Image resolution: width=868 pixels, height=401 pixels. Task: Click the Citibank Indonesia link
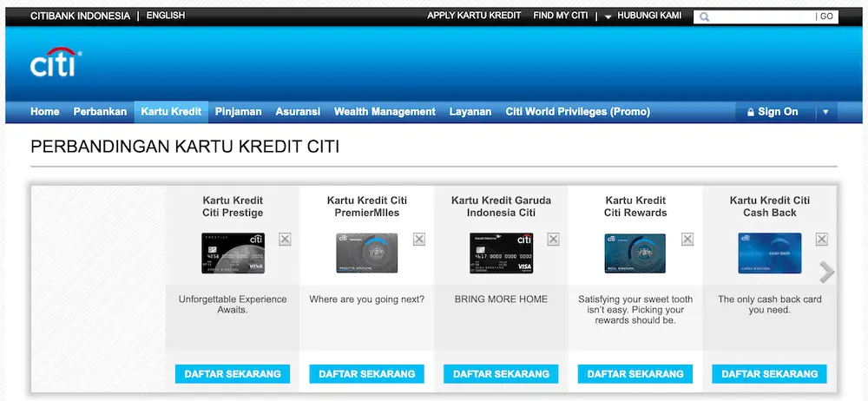tap(80, 16)
